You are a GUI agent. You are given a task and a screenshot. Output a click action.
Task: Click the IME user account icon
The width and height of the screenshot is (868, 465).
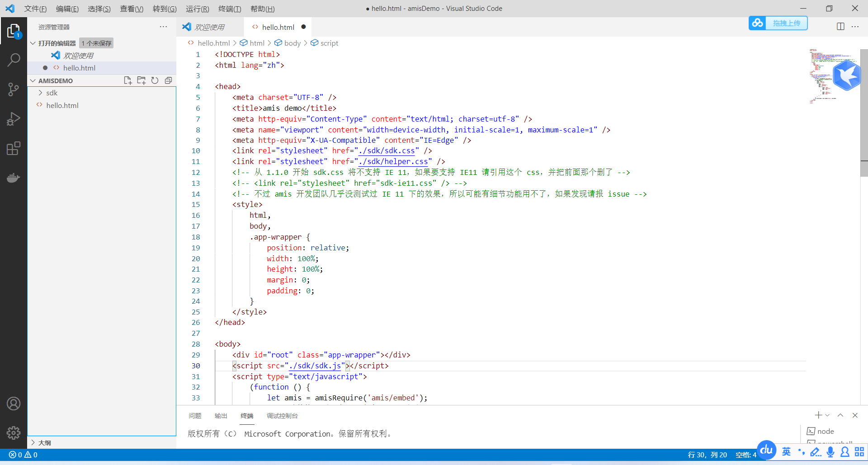(844, 452)
